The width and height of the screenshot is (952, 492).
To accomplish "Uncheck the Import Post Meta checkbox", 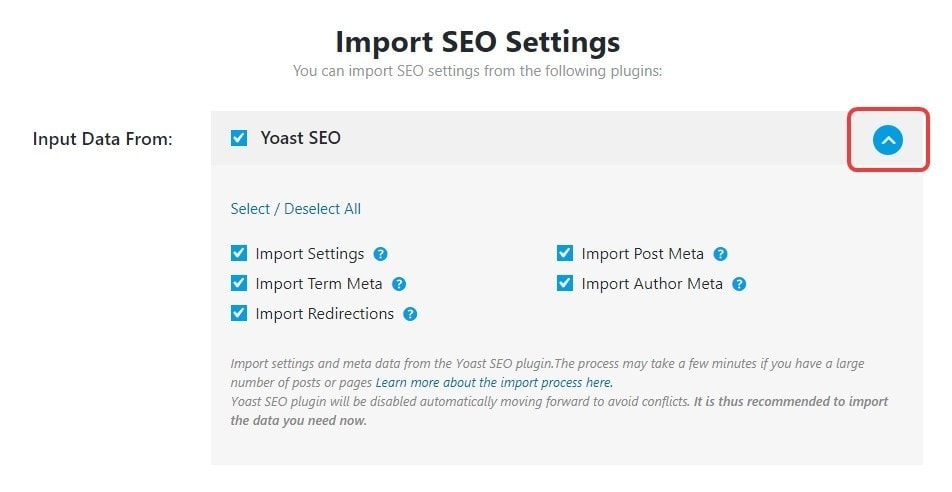I will point(565,253).
